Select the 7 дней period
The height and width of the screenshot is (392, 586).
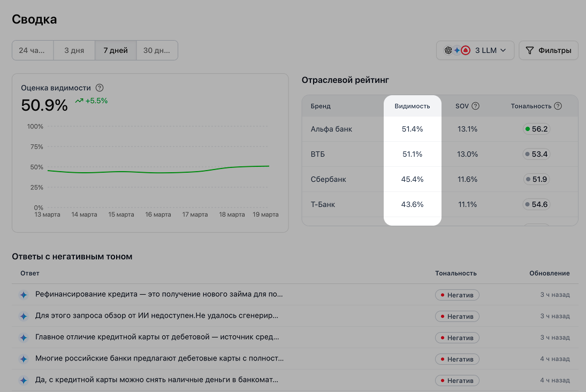(x=116, y=50)
